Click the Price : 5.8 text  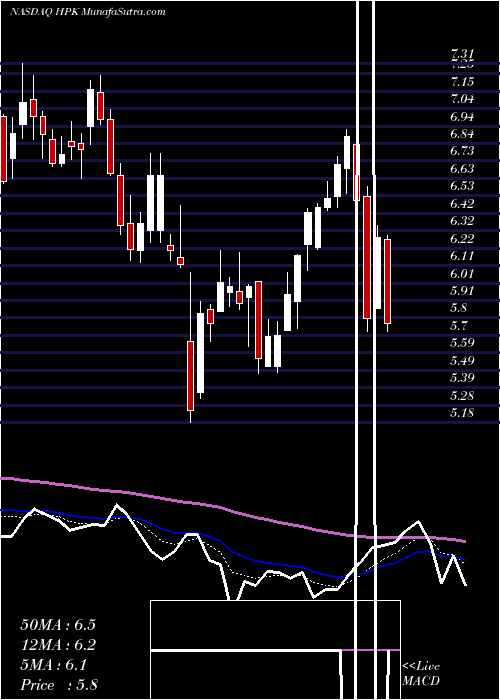[59, 685]
